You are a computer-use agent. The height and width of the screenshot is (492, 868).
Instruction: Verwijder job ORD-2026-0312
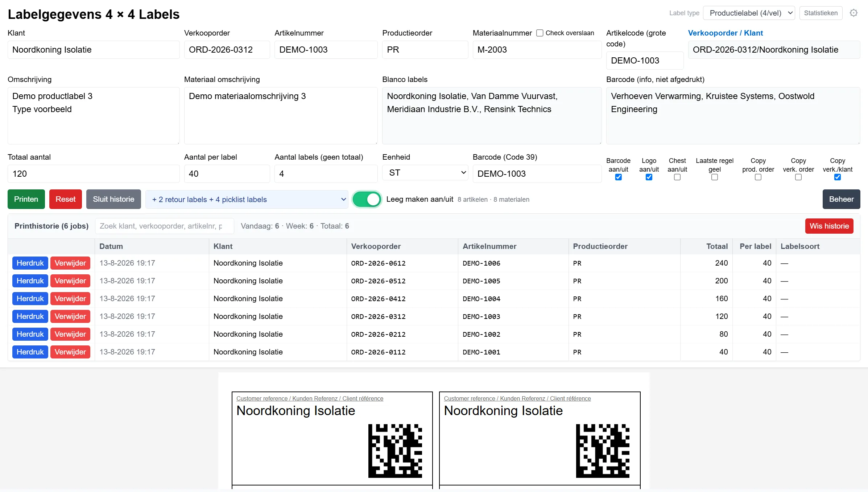(70, 316)
